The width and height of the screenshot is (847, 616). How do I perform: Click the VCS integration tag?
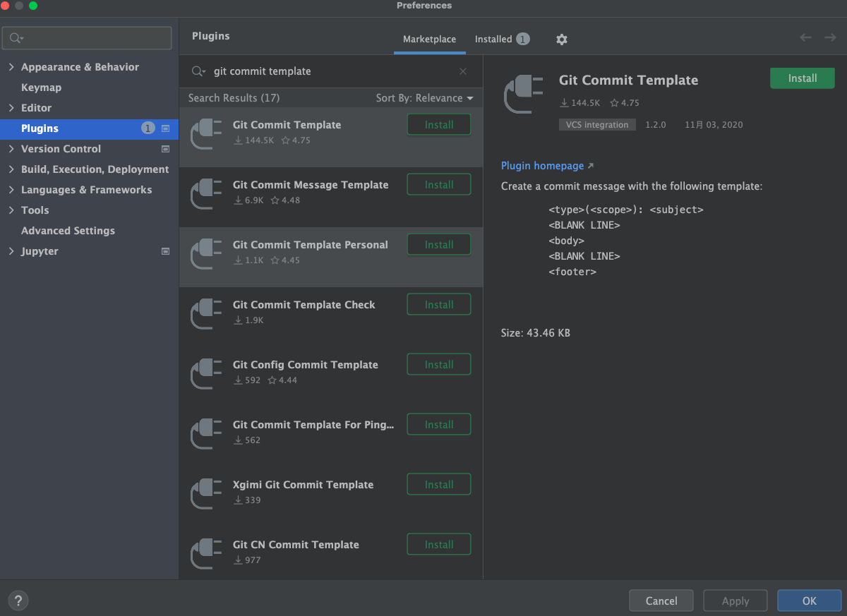tap(597, 125)
